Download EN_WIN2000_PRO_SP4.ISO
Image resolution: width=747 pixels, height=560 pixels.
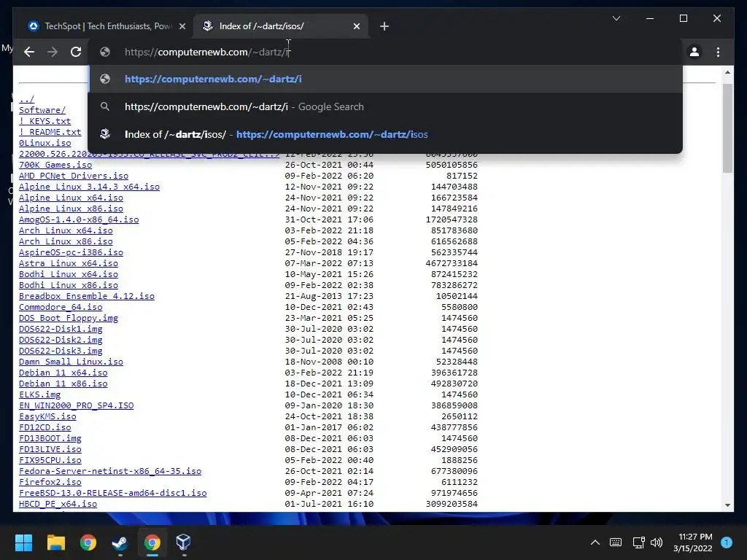click(x=76, y=405)
